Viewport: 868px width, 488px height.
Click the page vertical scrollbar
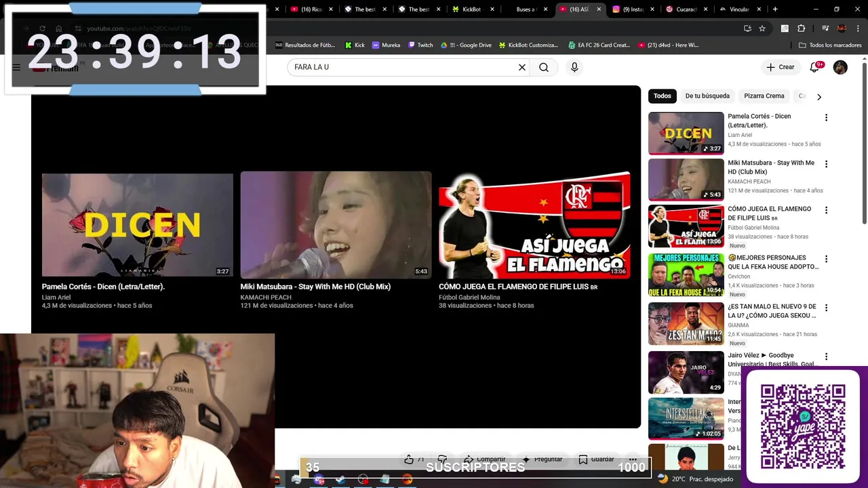[864, 142]
